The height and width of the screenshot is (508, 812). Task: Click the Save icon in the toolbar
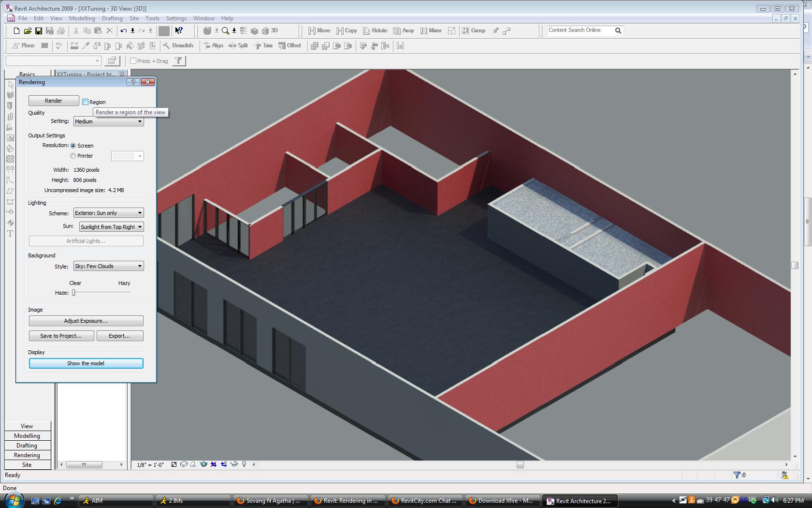[39, 31]
